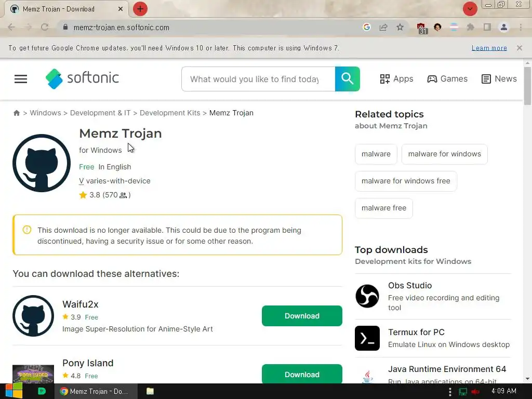
Task: Reload the page
Action: point(45,28)
